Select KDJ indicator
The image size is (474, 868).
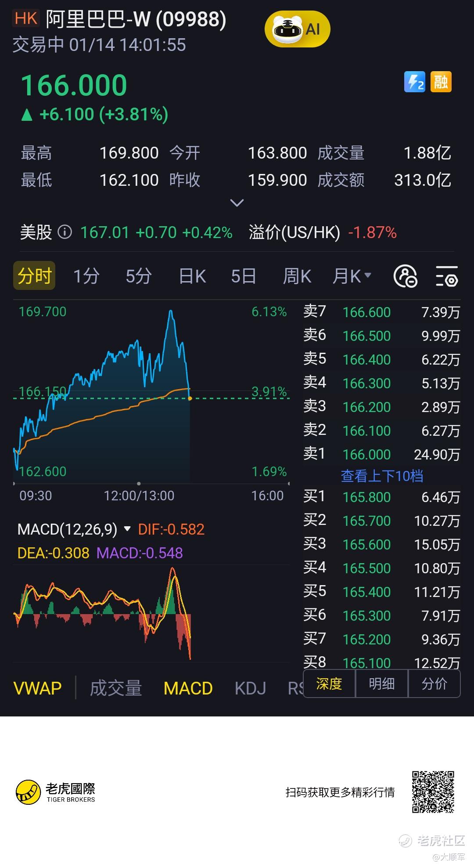click(x=251, y=688)
